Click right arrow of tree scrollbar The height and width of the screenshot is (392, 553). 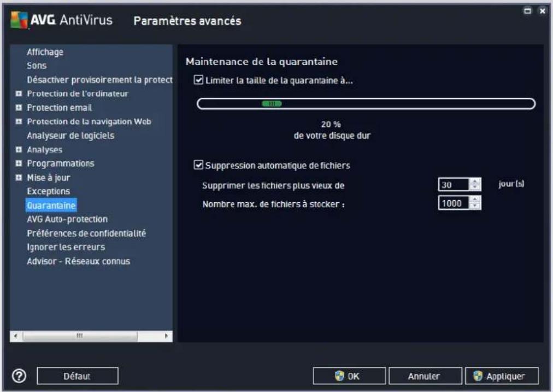tap(167, 336)
